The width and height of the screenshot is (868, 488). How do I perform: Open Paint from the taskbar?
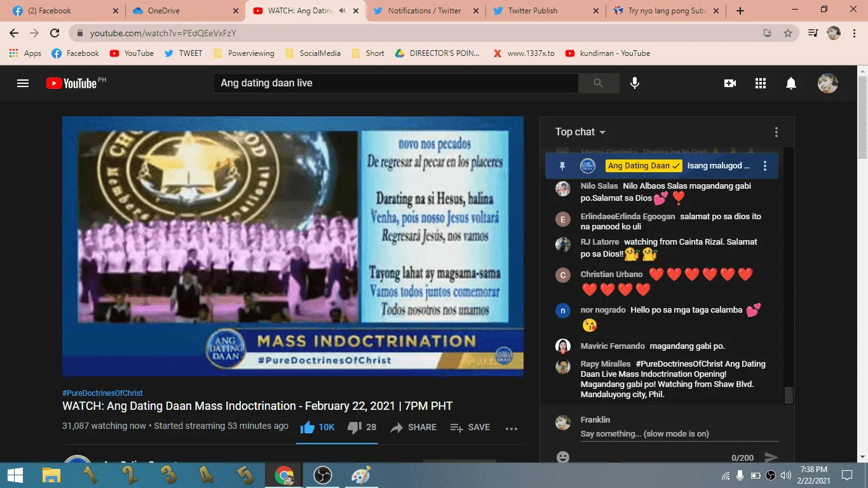click(x=361, y=475)
